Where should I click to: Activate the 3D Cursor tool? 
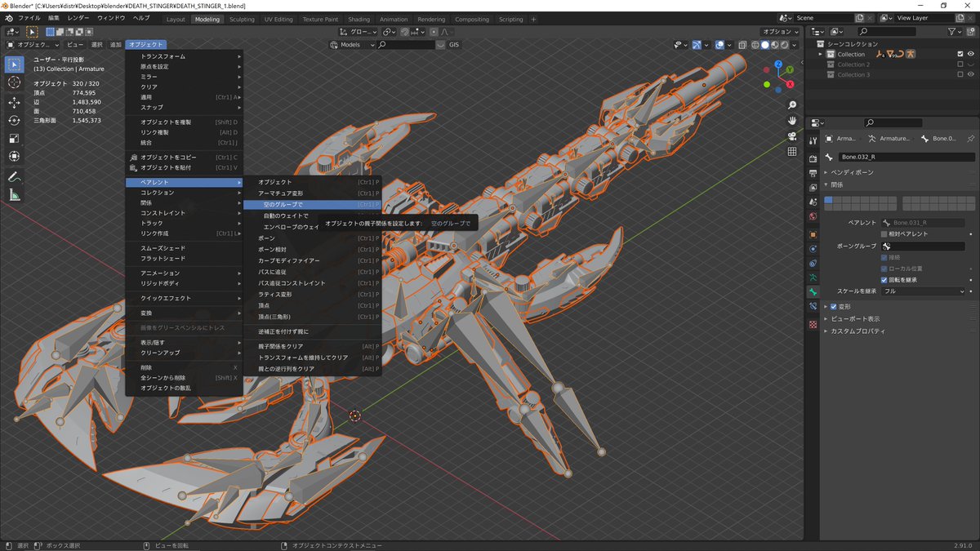[x=14, y=82]
